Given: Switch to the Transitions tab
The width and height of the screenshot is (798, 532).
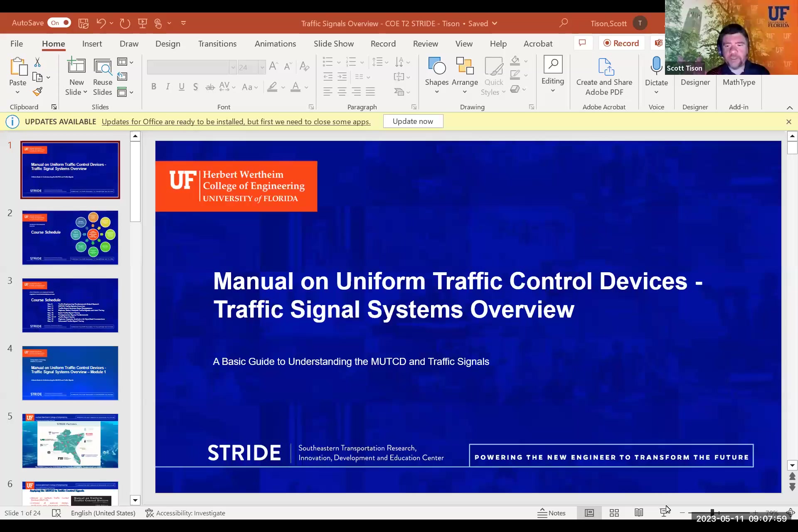Looking at the screenshot, I should (217, 43).
